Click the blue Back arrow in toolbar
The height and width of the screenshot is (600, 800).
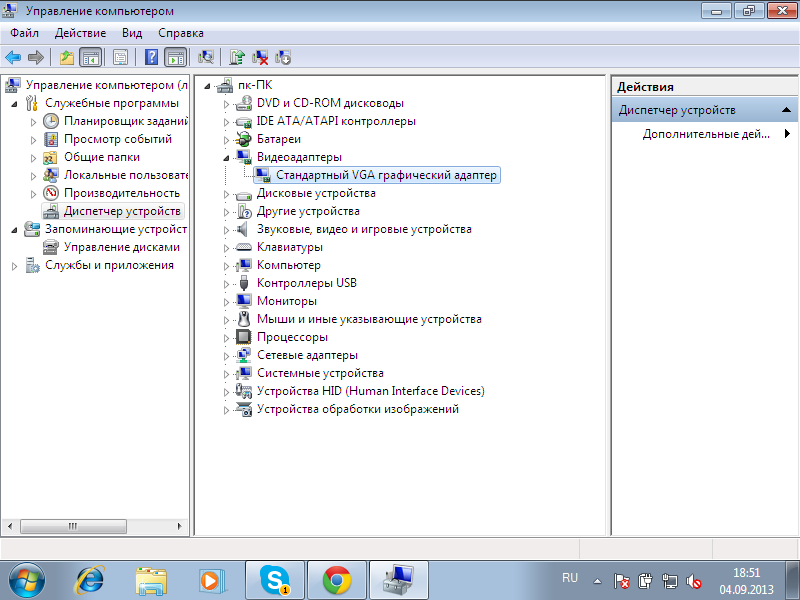(x=13, y=57)
